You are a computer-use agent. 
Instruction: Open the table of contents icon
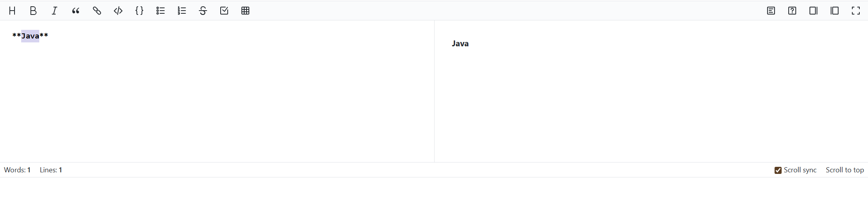tap(771, 11)
